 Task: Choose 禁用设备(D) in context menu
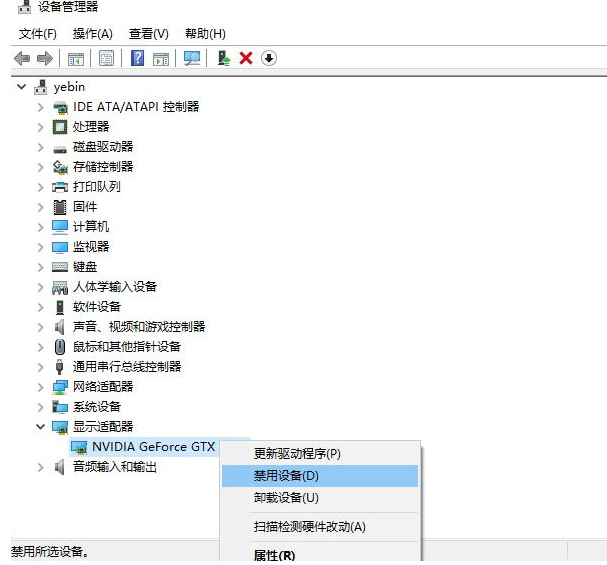point(320,476)
